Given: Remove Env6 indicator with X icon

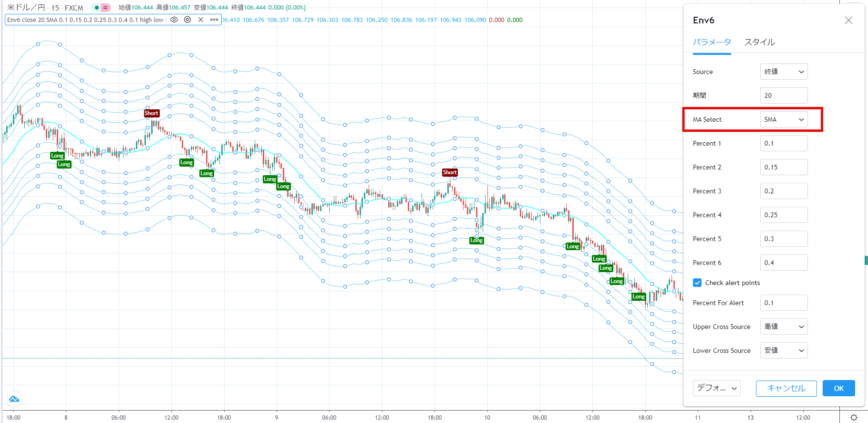Looking at the screenshot, I should pos(201,20).
